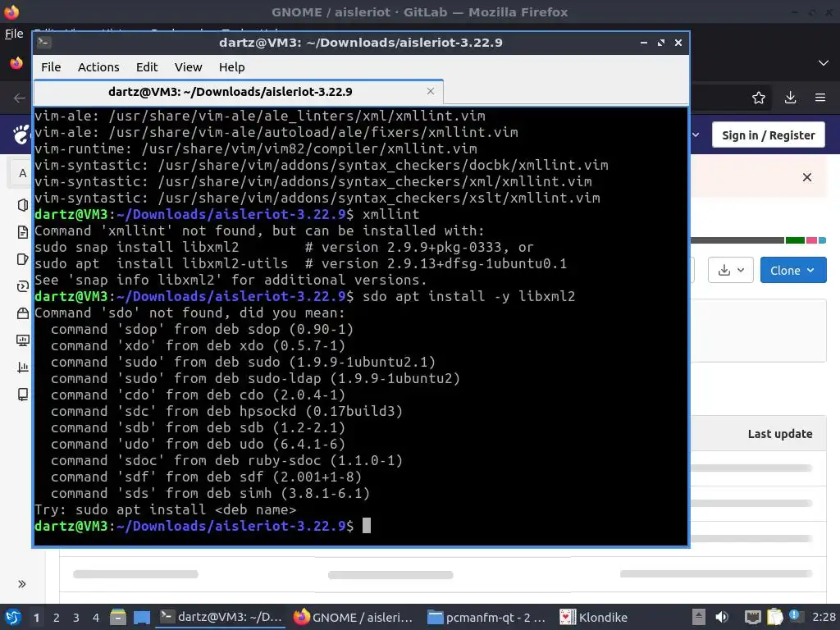Click the terminal icon in terminal title bar
This screenshot has height=630, width=840.
[x=44, y=43]
